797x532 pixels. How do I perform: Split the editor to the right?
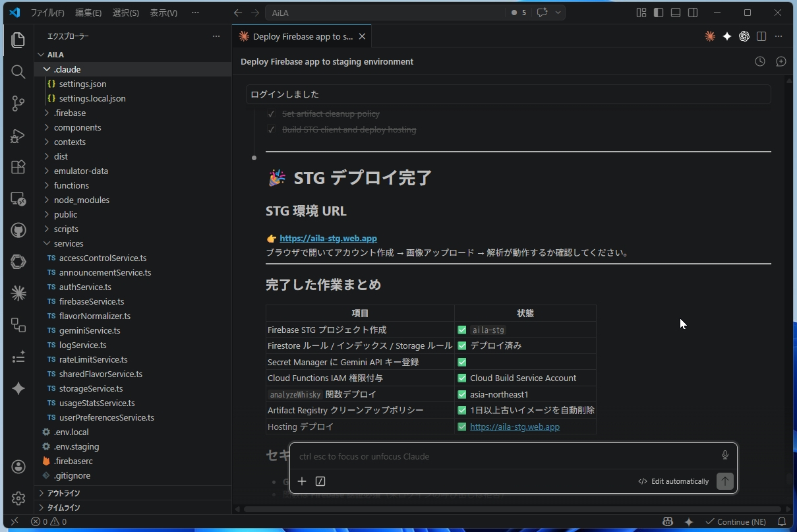pyautogui.click(x=761, y=37)
